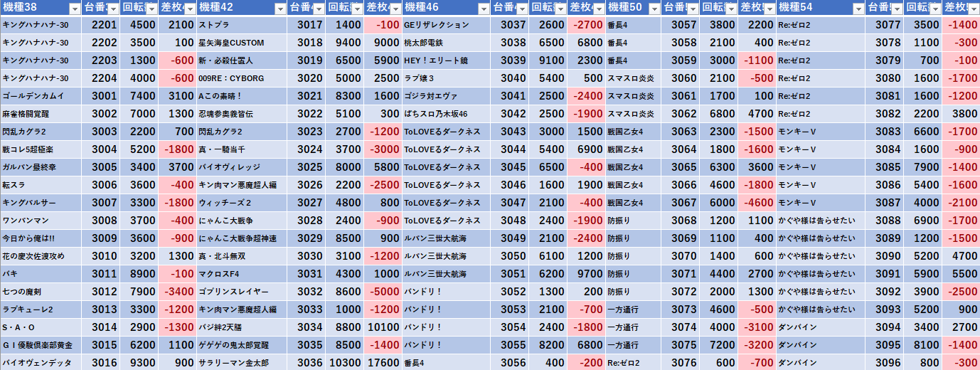Select the マクロスF4 cell

click(242, 273)
